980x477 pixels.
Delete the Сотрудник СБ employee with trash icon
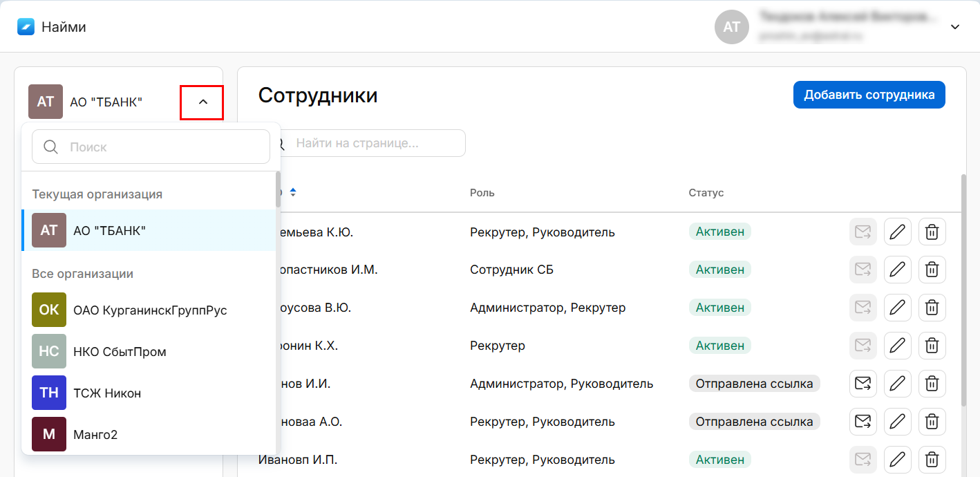pyautogui.click(x=932, y=270)
